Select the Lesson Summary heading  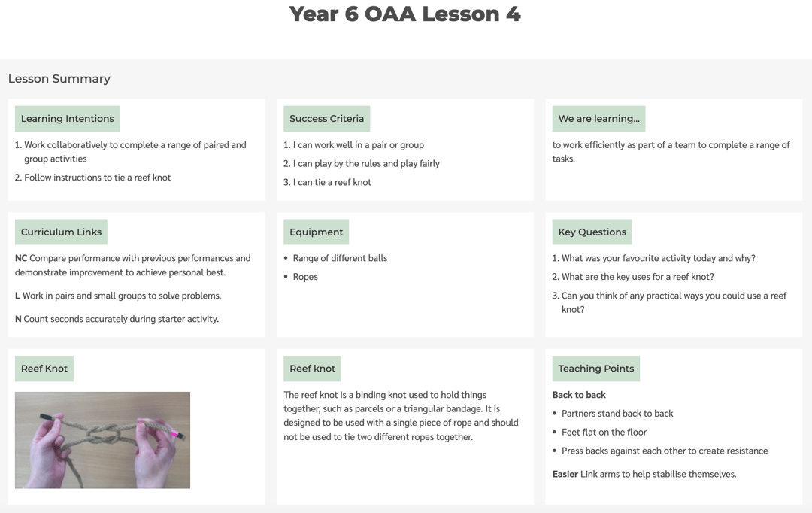pos(59,79)
